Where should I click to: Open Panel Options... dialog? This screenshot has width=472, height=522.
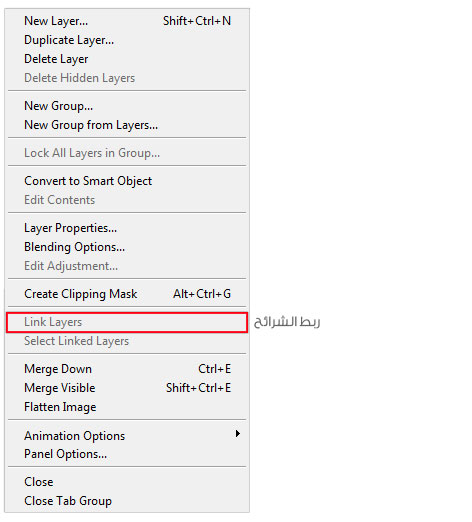tap(127, 454)
